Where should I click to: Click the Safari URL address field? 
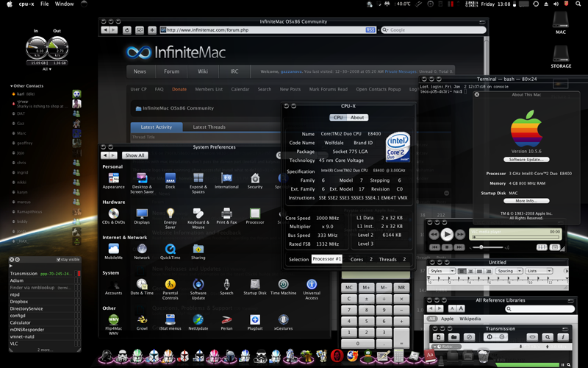pos(265,30)
